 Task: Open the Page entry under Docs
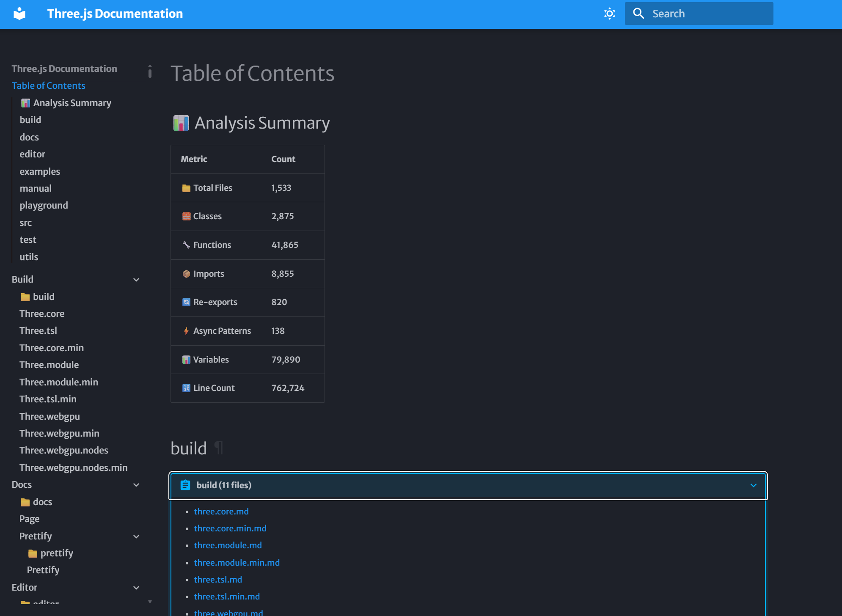(29, 519)
